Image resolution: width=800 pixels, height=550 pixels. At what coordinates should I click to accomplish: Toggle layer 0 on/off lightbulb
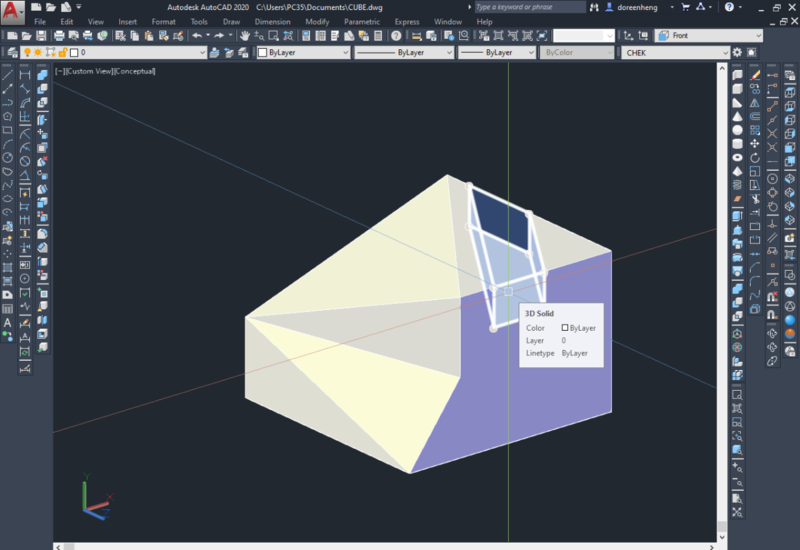(27, 52)
